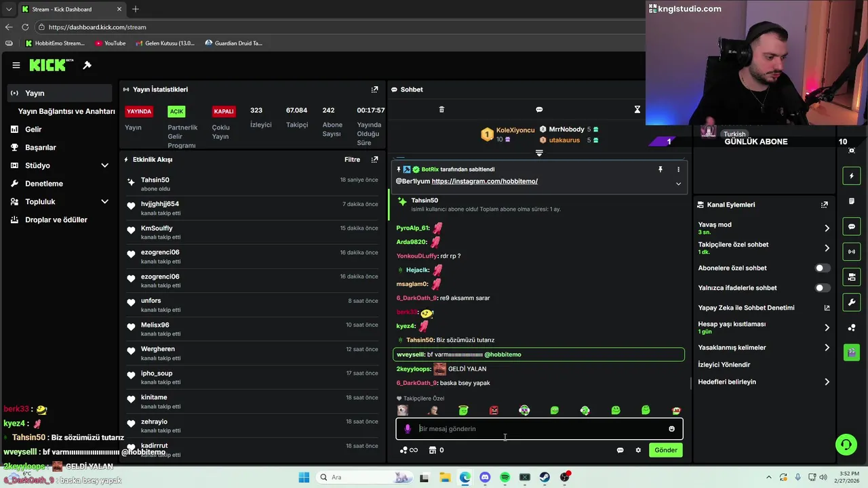Open the emoji picker in message box
Image resolution: width=868 pixels, height=488 pixels.
(671, 429)
